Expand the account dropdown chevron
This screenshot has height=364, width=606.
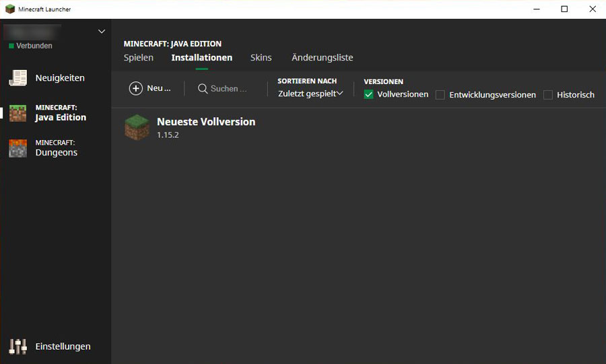(102, 31)
